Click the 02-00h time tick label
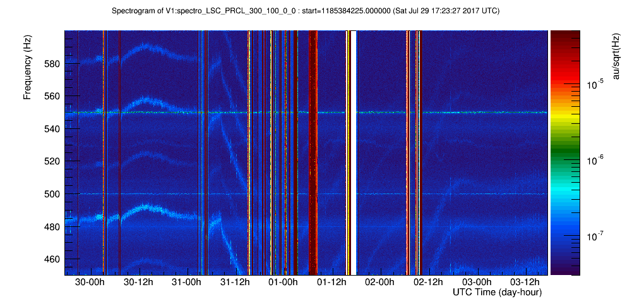Screen dimensions: 644x306 380,282
